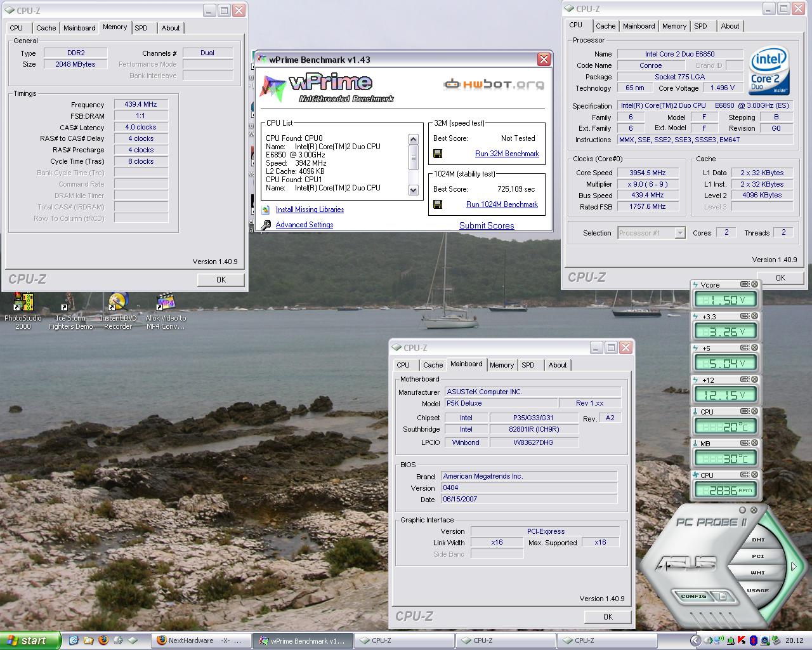Switch to the Memory tab in the Mainboard CPU-Z window
Screen dimensions: 812x650
tap(502, 365)
